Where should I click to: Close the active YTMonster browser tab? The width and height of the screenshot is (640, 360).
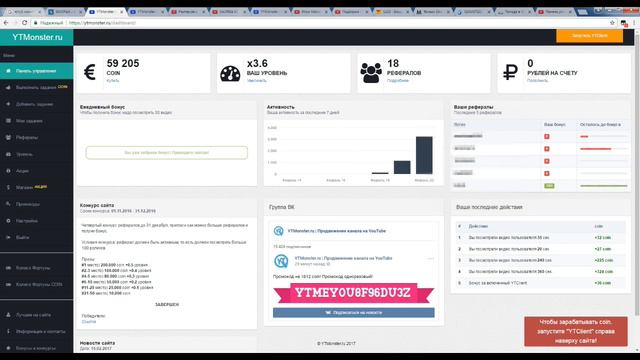point(121,12)
